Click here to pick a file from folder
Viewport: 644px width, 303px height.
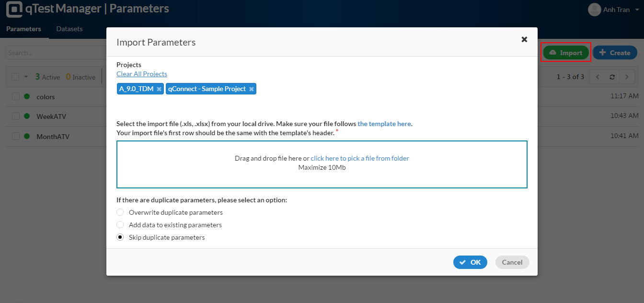(x=360, y=158)
